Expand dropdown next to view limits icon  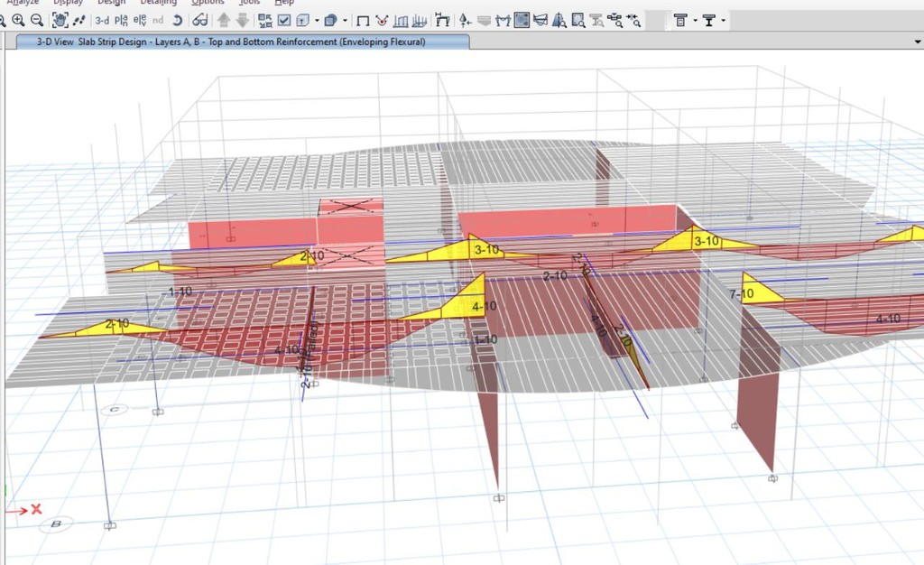(317, 21)
